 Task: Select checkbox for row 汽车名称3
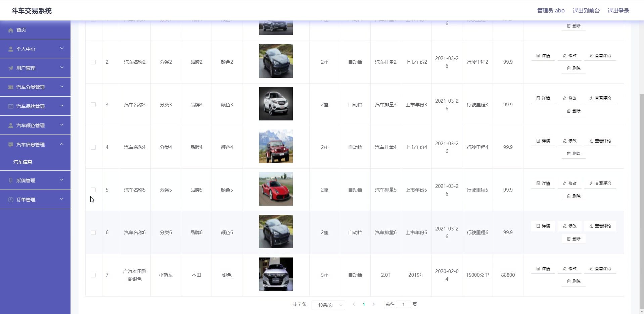tap(93, 105)
